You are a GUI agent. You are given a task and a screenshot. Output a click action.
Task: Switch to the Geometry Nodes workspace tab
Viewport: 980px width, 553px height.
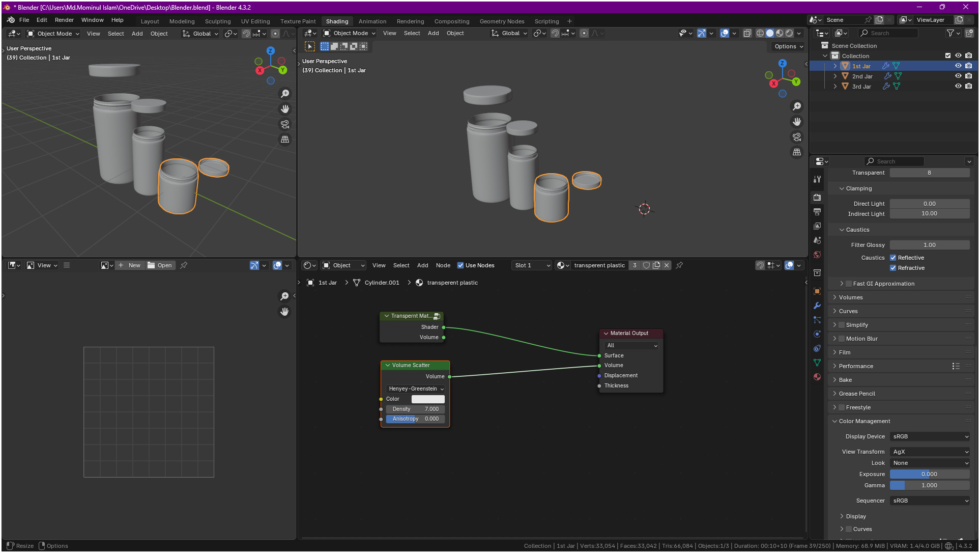click(501, 21)
